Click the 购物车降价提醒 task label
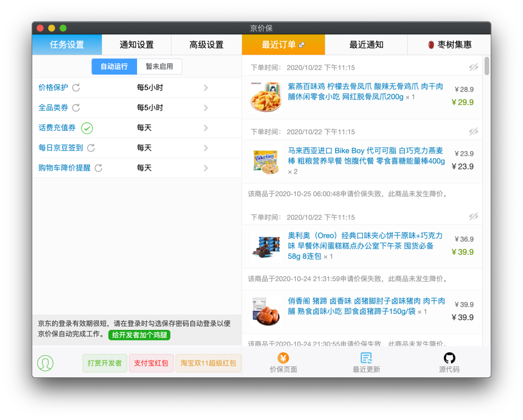 coord(64,168)
